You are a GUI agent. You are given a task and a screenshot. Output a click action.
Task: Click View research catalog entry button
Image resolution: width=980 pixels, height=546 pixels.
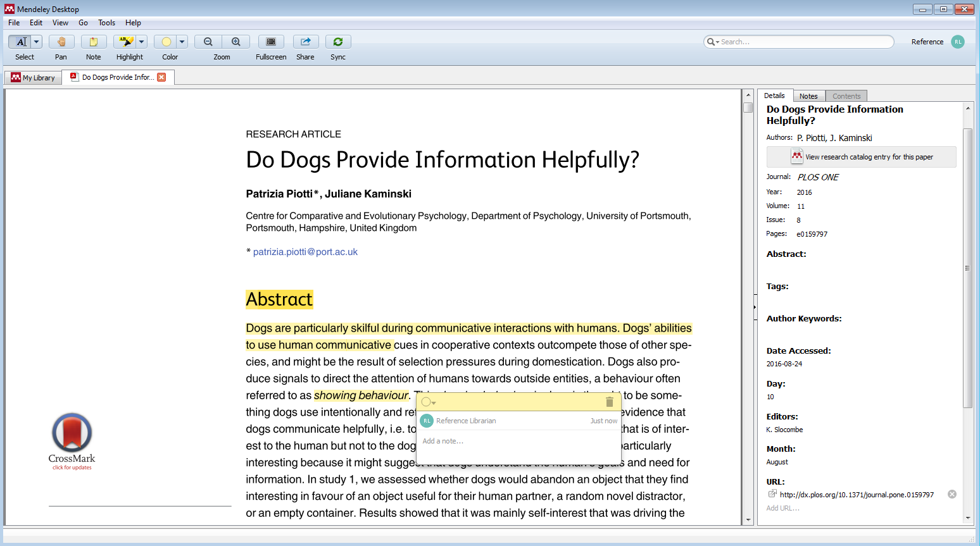tap(862, 157)
